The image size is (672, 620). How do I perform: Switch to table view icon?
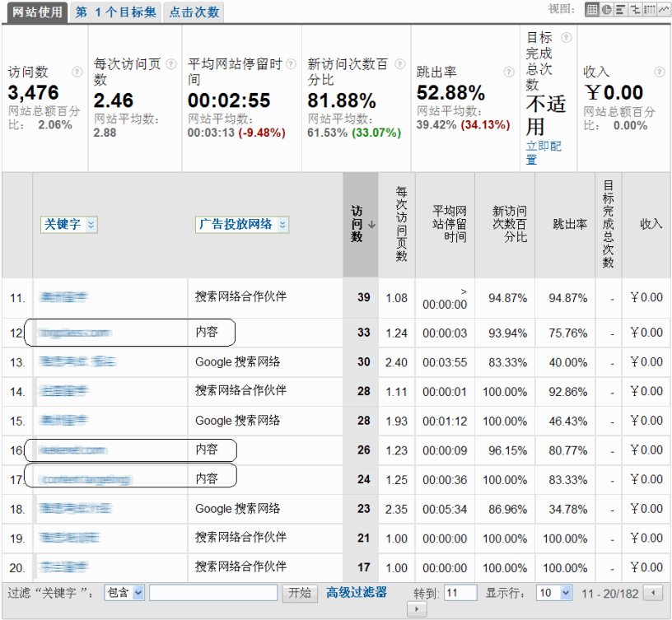point(592,10)
